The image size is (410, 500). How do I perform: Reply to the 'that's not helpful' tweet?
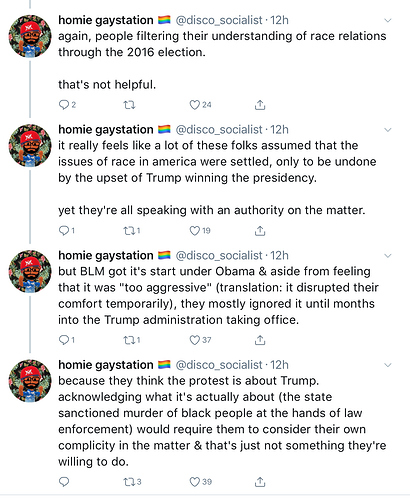click(64, 105)
